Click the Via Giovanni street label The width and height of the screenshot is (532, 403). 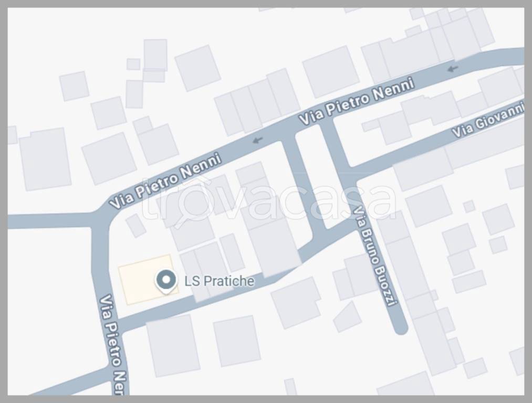click(x=488, y=120)
